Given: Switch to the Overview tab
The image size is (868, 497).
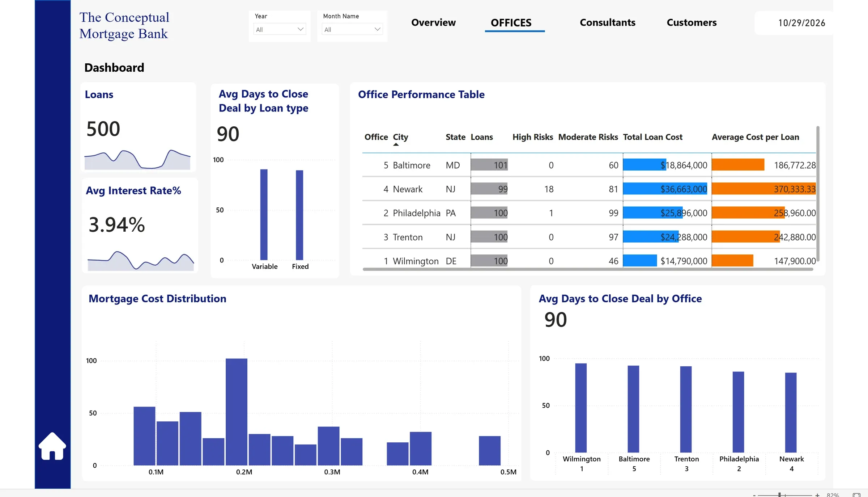Looking at the screenshot, I should (433, 22).
